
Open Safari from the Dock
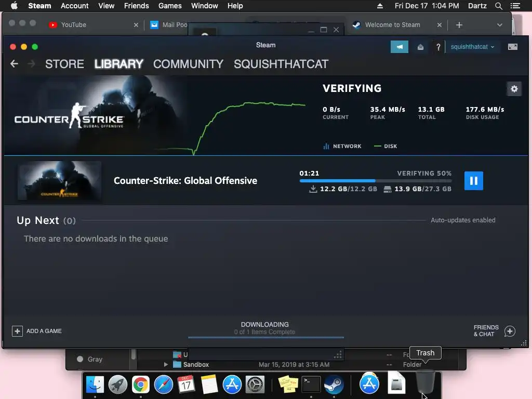click(x=163, y=384)
